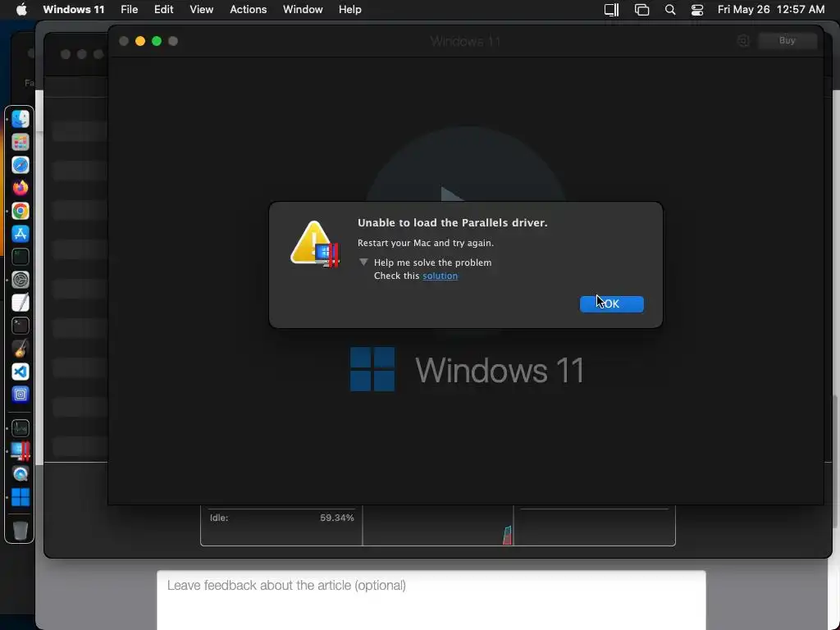
Task: Launch Visual Studio Code from the dock
Action: pyautogui.click(x=21, y=372)
